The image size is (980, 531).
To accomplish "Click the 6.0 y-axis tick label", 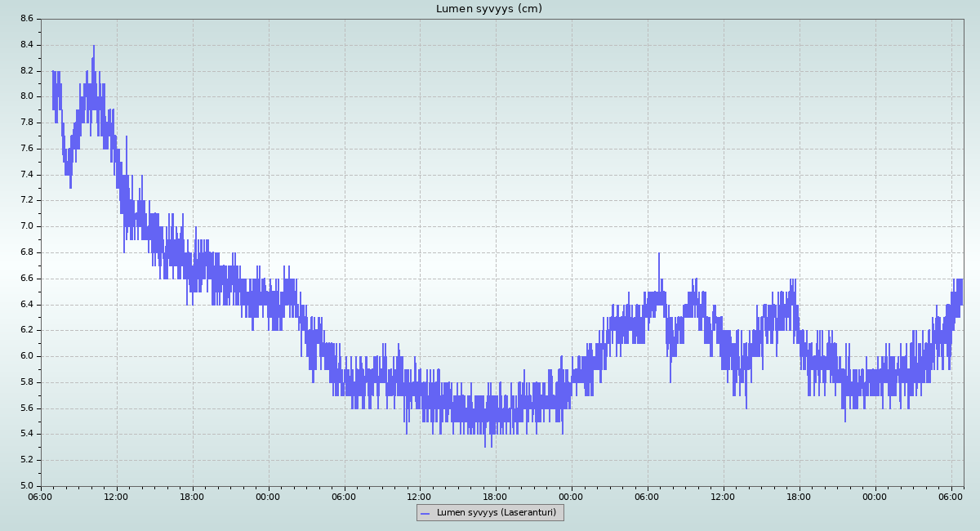I will (26, 356).
